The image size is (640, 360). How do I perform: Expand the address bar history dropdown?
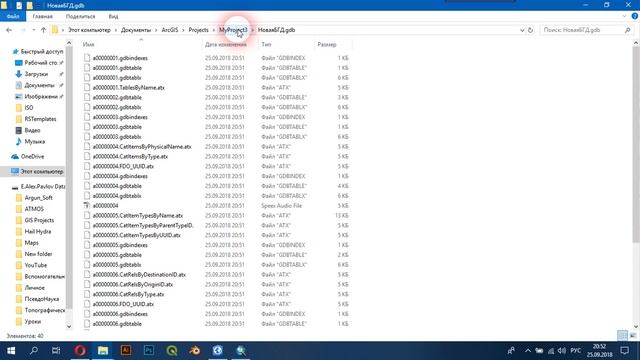click(522, 30)
